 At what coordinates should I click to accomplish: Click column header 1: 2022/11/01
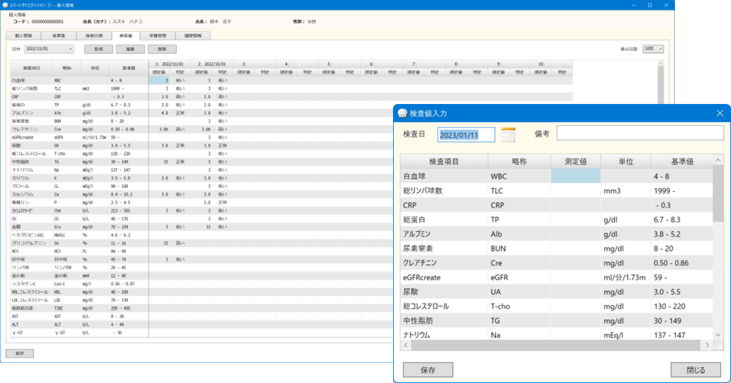pyautogui.click(x=170, y=64)
